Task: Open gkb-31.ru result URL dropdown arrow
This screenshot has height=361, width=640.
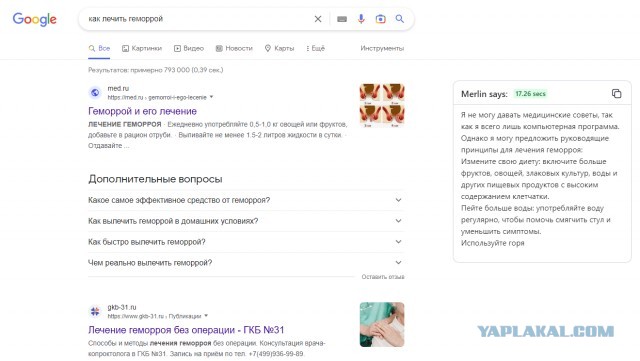Action: 206,316
